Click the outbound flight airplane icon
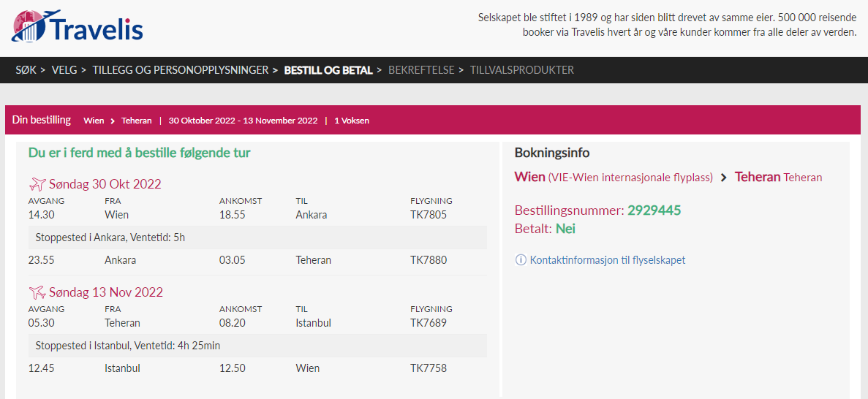The image size is (868, 399). tap(37, 183)
